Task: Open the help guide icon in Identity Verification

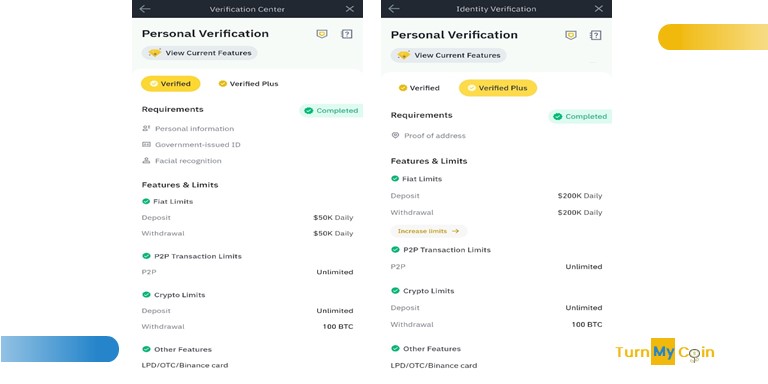Action: click(x=596, y=35)
